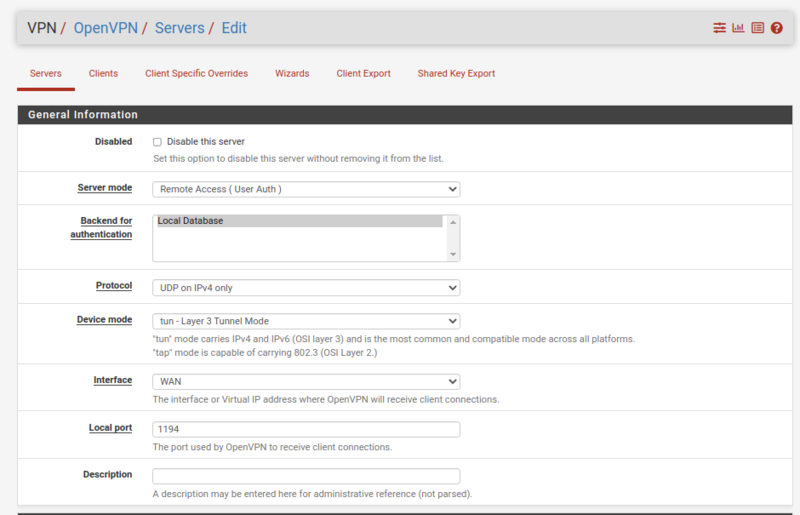Go to the Wizards tab
The height and width of the screenshot is (515, 800).
292,73
